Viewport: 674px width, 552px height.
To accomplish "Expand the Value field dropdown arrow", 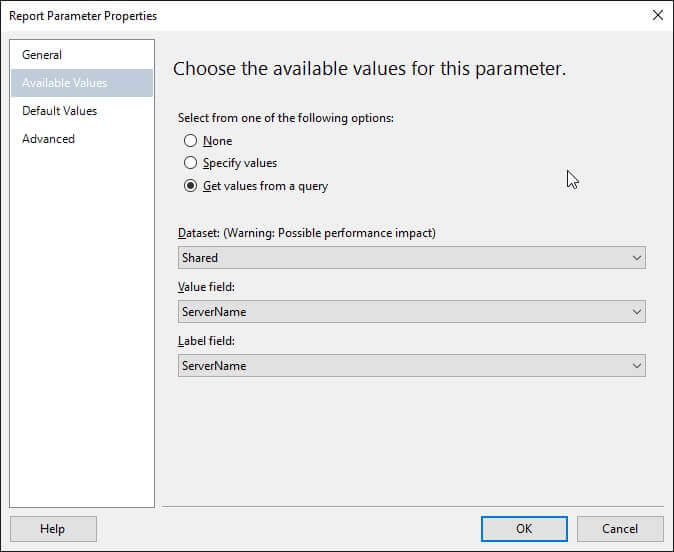I will coord(637,312).
